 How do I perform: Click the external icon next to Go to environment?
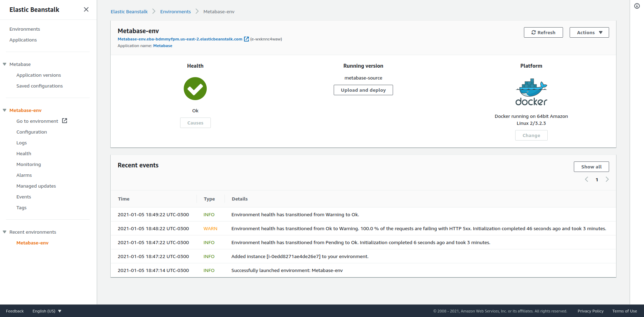pyautogui.click(x=65, y=121)
